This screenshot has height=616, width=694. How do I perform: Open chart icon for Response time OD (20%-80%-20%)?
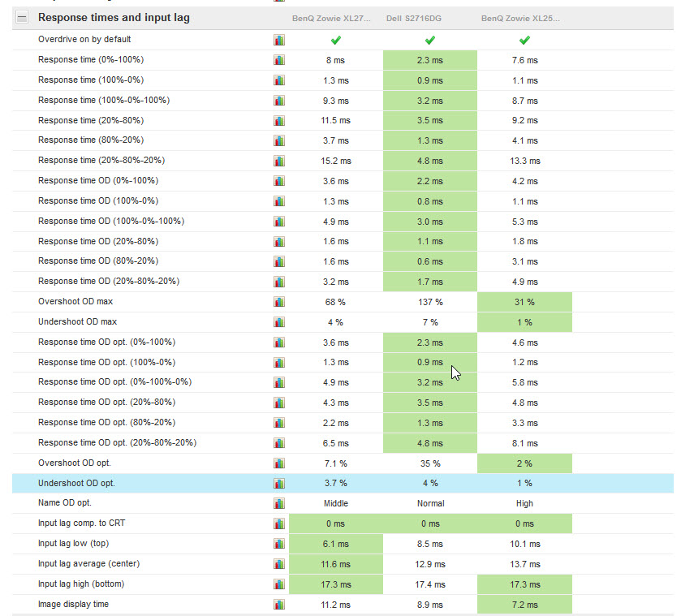click(279, 282)
